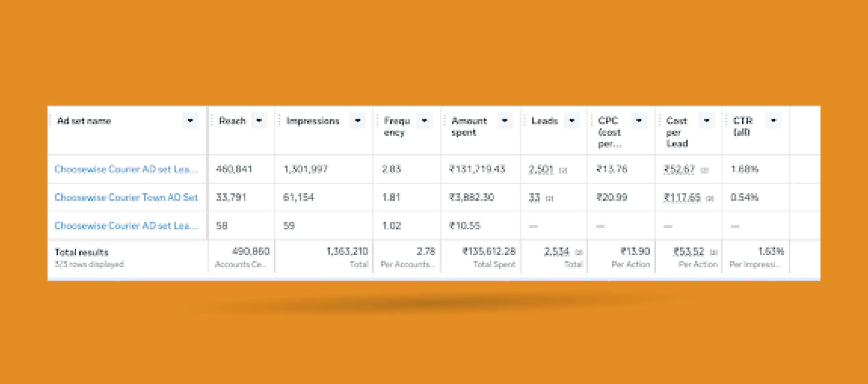868x384 pixels.
Task: Open the info icon beside ₹52.67 cost
Action: click(704, 170)
